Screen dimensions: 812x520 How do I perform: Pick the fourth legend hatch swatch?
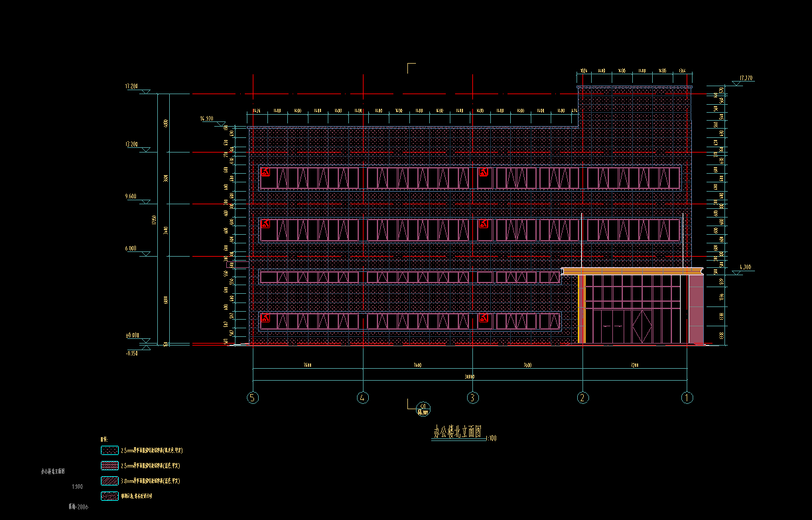point(109,495)
